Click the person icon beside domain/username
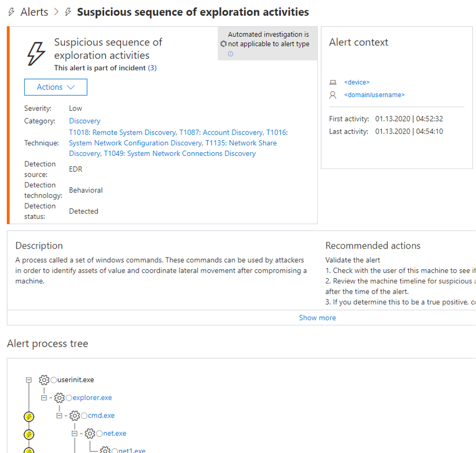 click(x=333, y=95)
